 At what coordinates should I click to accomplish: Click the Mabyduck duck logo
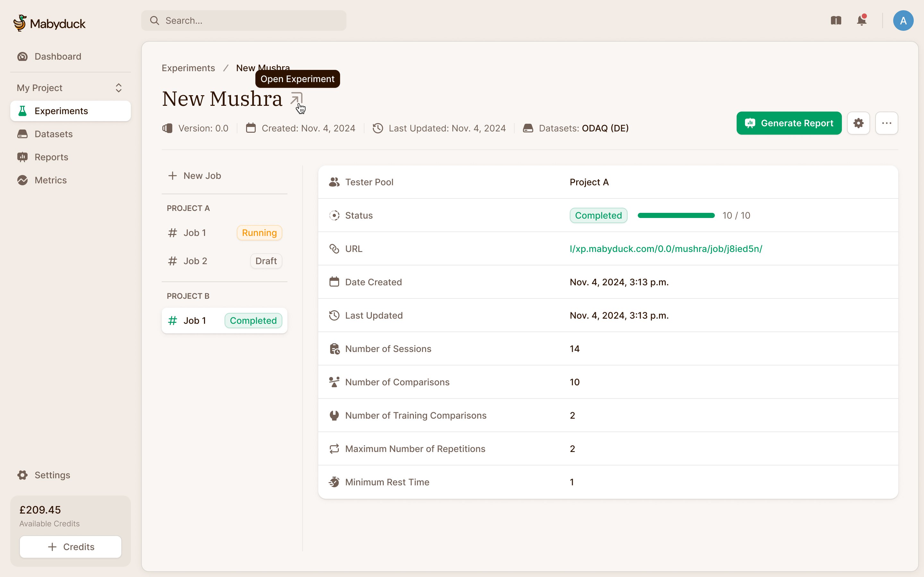pos(20,23)
